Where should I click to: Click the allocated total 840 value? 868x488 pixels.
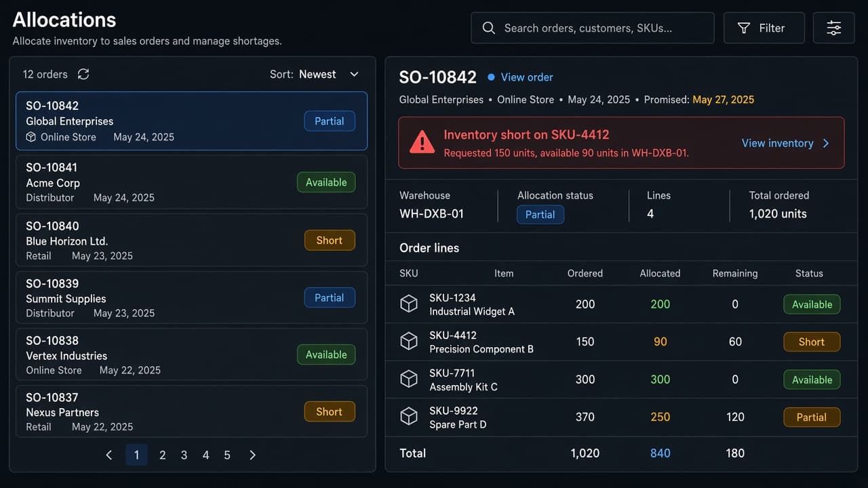point(660,453)
